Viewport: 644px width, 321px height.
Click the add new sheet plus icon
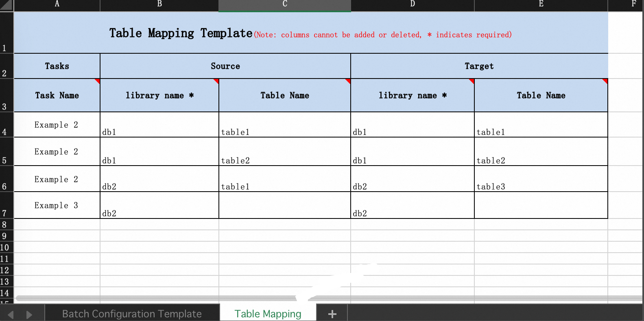point(332,314)
